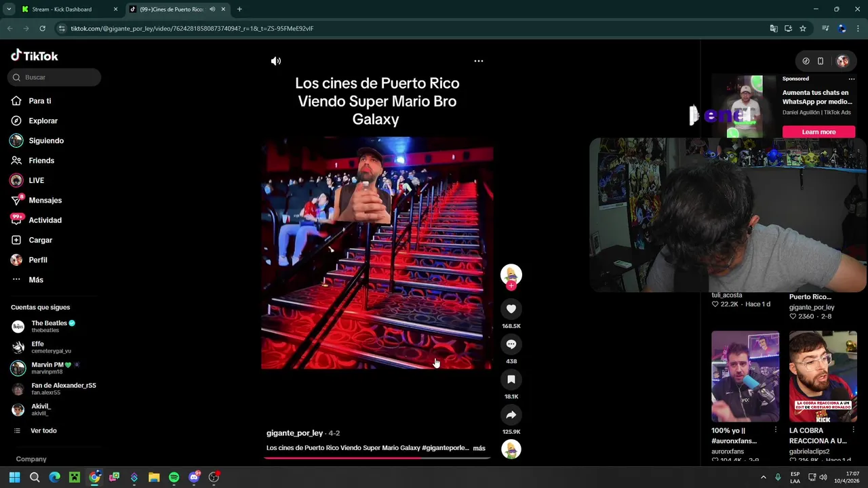The height and width of the screenshot is (488, 868).
Task: Open Spotify from the taskbar
Action: tap(174, 477)
